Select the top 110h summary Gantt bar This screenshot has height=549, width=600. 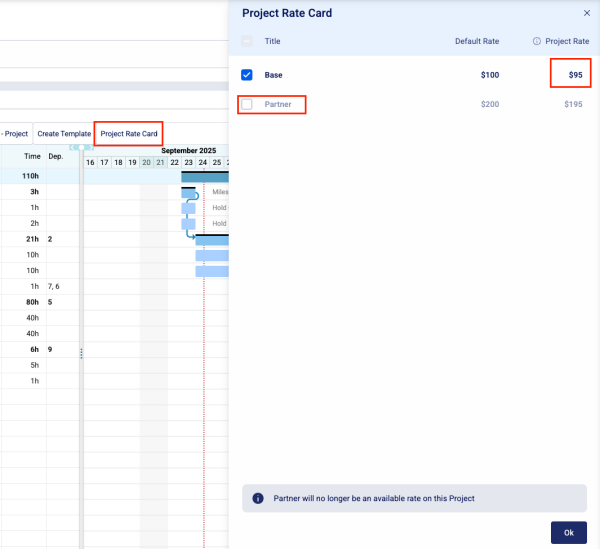click(204, 177)
